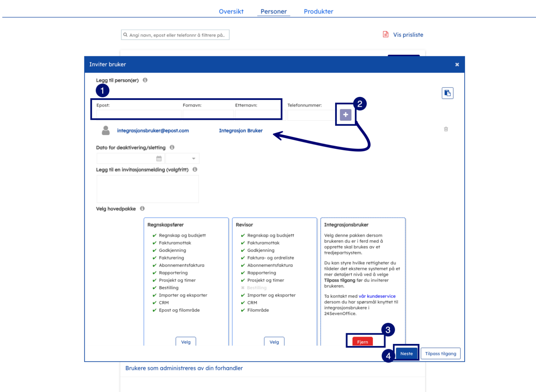Click into the Epost input field

pyautogui.click(x=139, y=115)
